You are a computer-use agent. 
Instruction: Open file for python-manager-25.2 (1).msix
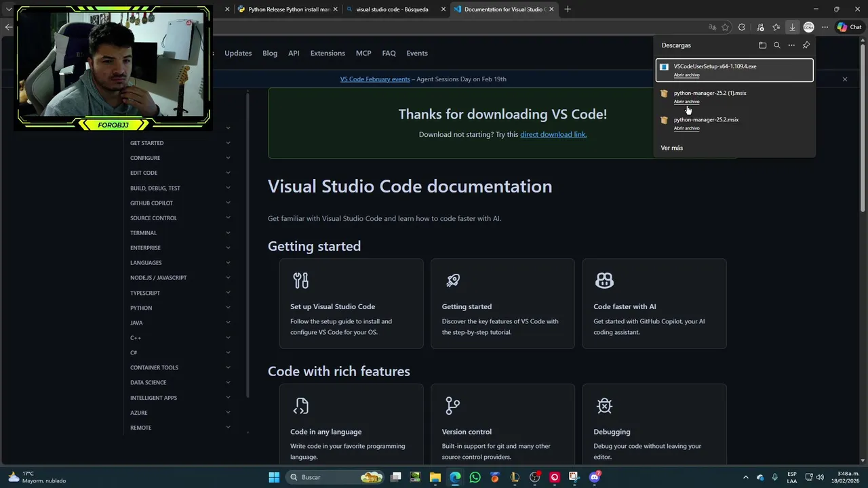click(686, 102)
